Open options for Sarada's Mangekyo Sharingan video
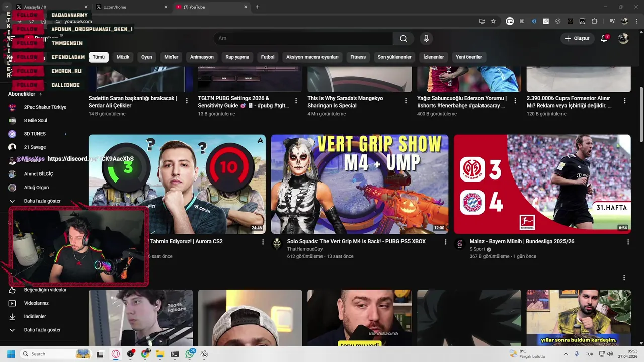The height and width of the screenshot is (362, 644). [x=406, y=101]
